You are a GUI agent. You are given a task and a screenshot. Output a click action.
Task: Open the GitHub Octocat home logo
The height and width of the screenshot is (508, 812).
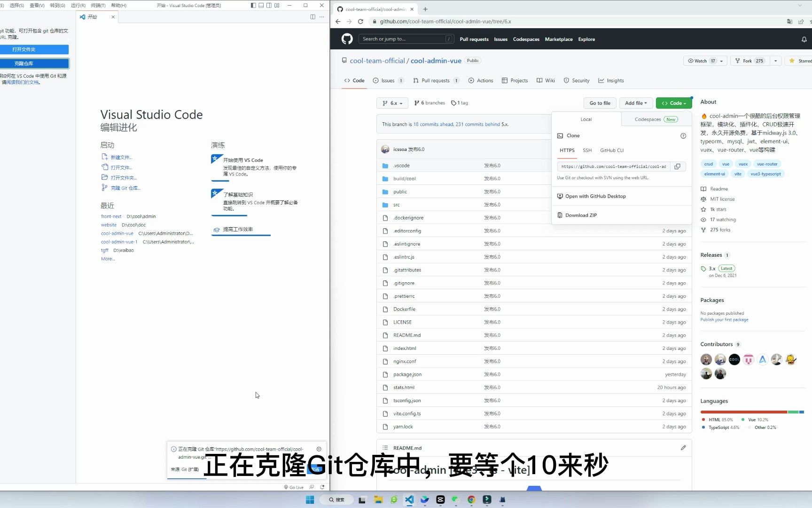[347, 39]
